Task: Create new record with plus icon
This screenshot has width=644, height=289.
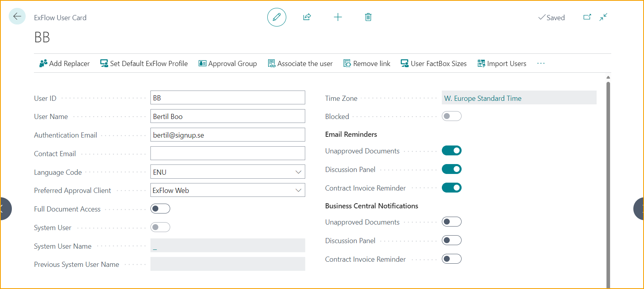Action: [x=338, y=17]
